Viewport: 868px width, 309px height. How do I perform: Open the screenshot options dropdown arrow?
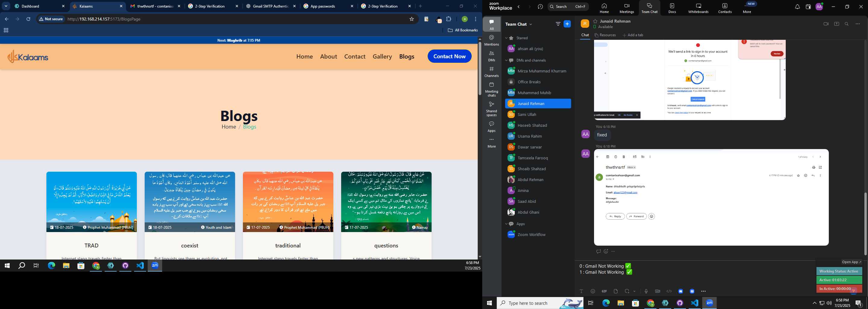pyautogui.click(x=634, y=291)
